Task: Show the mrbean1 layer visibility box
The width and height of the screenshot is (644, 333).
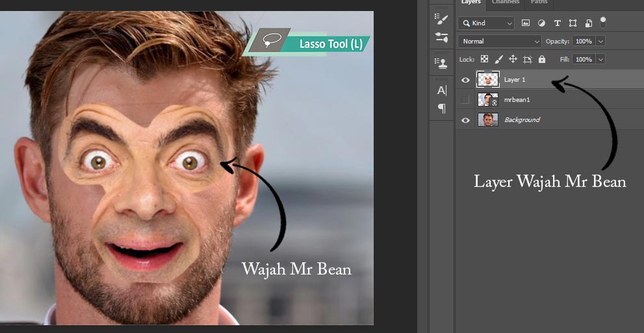Action: [x=465, y=100]
